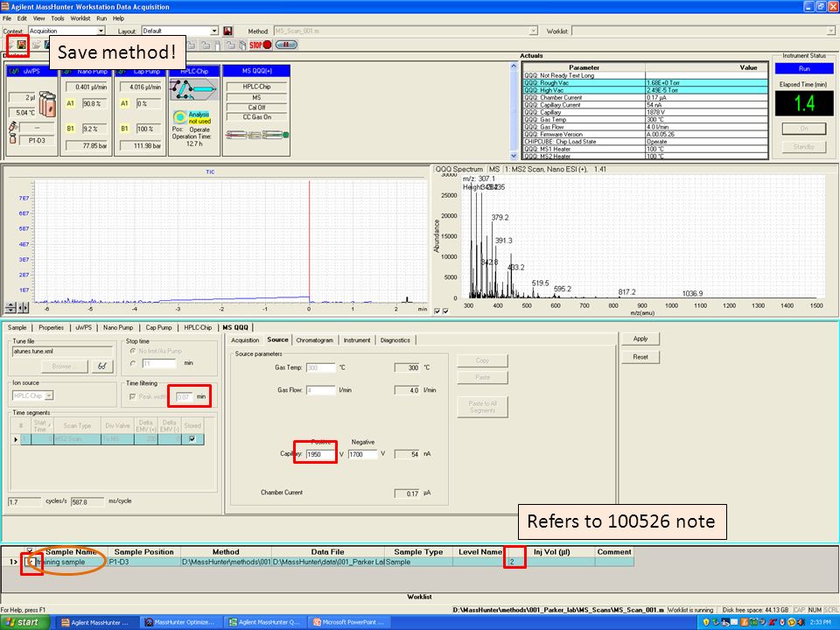Screen dimensions: 840x630
Task: Click the Cap Pump on/off icon in header
Action: pyautogui.click(x=121, y=71)
